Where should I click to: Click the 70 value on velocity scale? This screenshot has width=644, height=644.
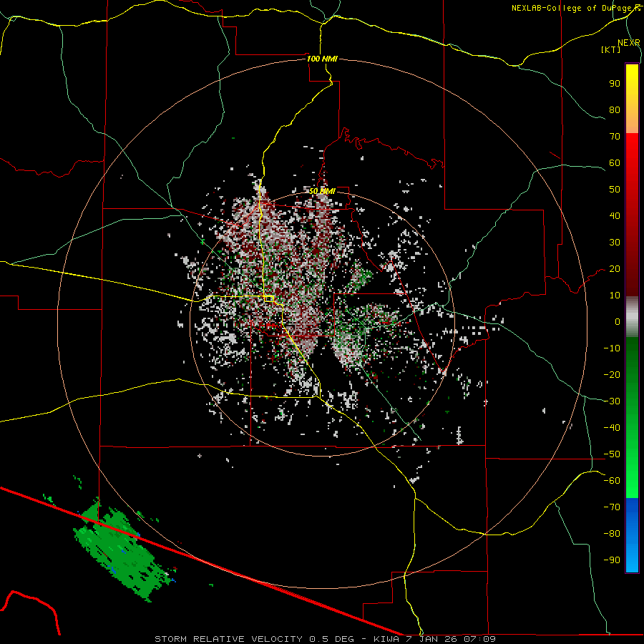(x=615, y=137)
